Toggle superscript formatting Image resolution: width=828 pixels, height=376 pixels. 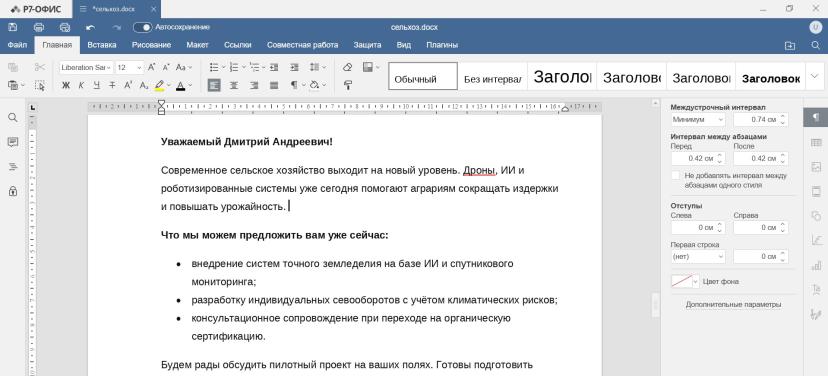[x=128, y=85]
